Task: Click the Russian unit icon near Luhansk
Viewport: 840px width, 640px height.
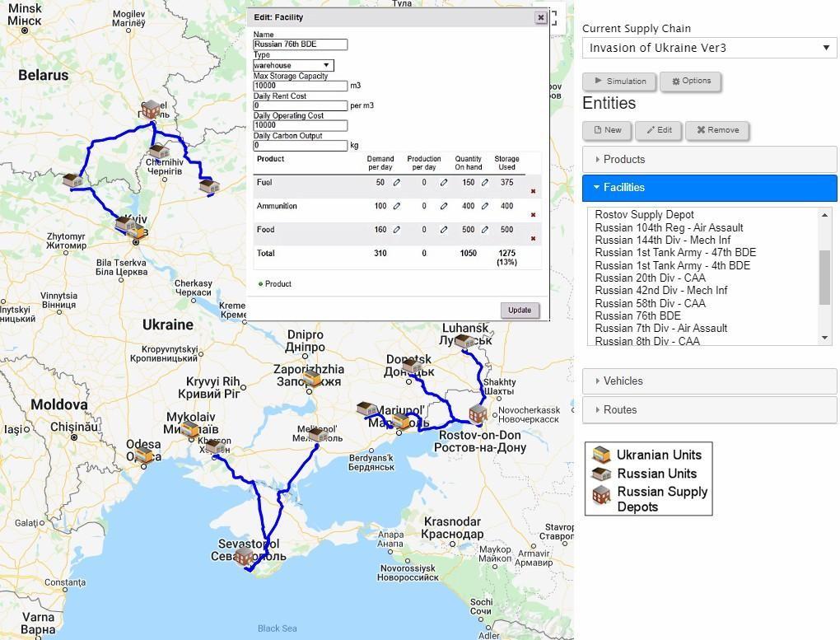Action: (x=464, y=341)
